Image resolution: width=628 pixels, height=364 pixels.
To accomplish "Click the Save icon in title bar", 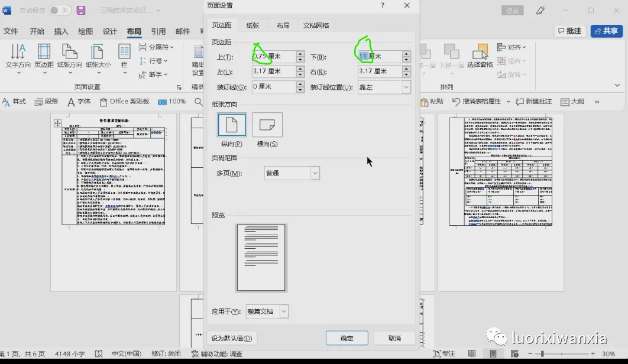I will [81, 11].
